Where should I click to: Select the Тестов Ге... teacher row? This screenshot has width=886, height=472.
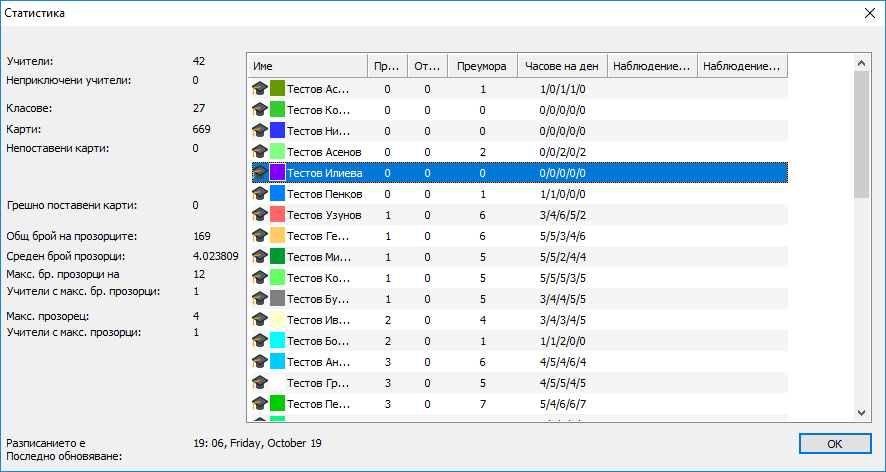tap(319, 236)
